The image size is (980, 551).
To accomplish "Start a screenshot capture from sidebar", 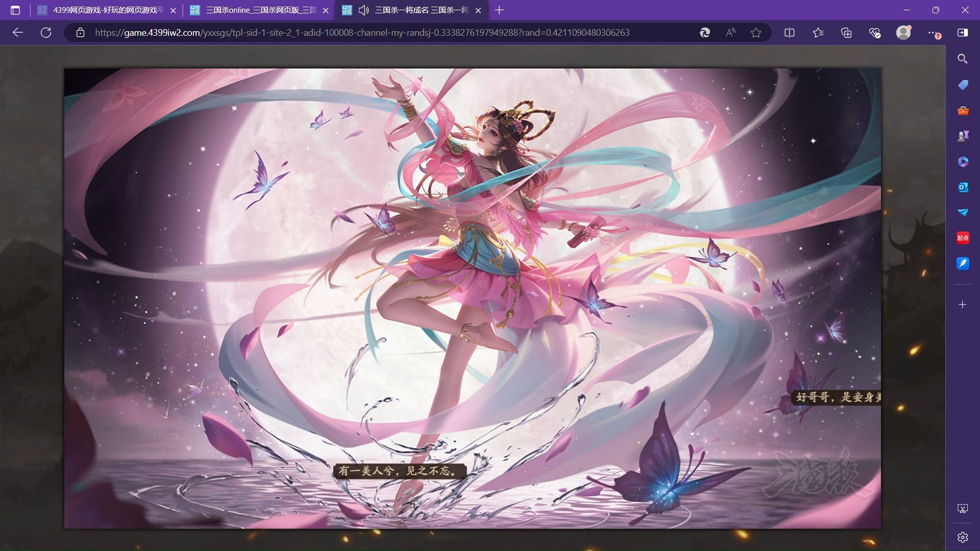I will (x=963, y=509).
